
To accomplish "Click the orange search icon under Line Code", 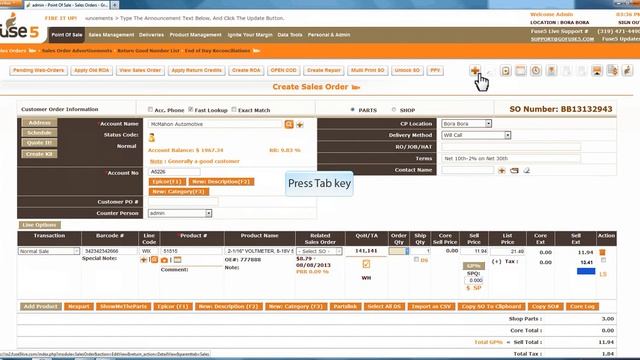I will [154, 260].
